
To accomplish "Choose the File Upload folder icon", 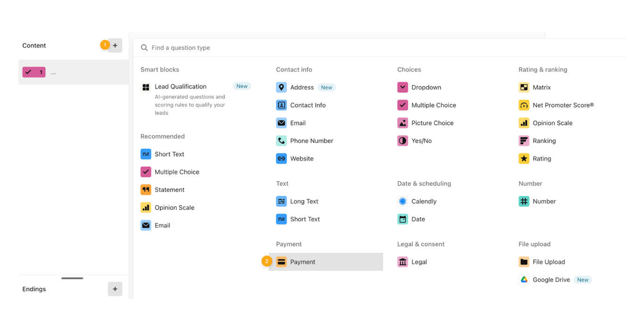I will [x=524, y=262].
